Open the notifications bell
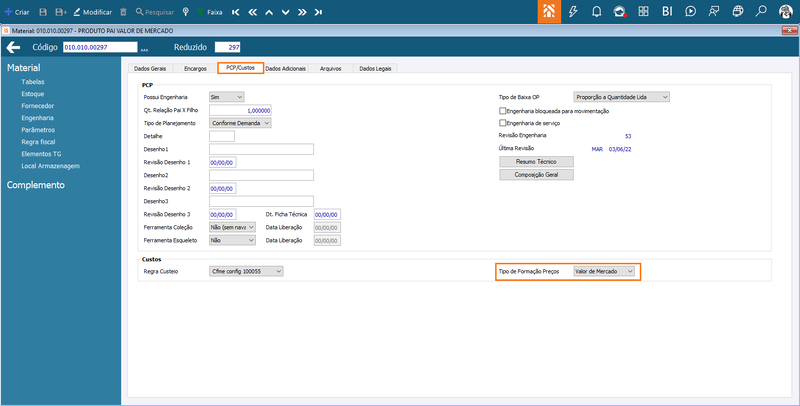800x406 pixels. tap(596, 11)
